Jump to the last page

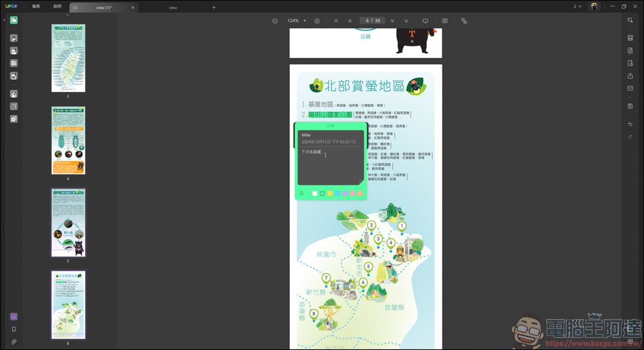coord(406,21)
